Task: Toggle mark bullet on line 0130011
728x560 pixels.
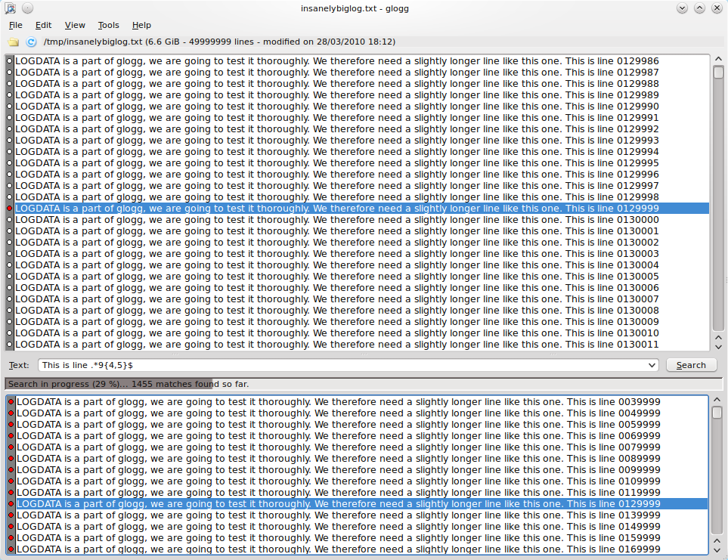Action: (10, 345)
